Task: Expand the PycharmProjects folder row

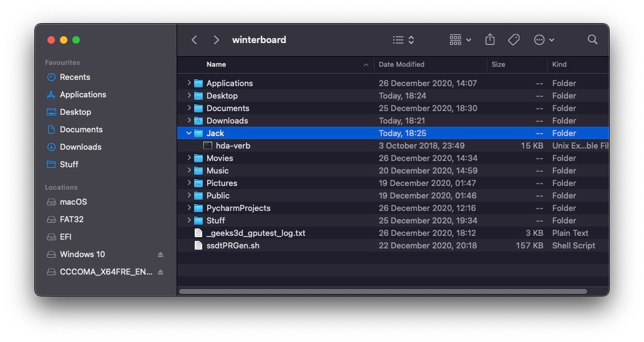Action: [188, 208]
